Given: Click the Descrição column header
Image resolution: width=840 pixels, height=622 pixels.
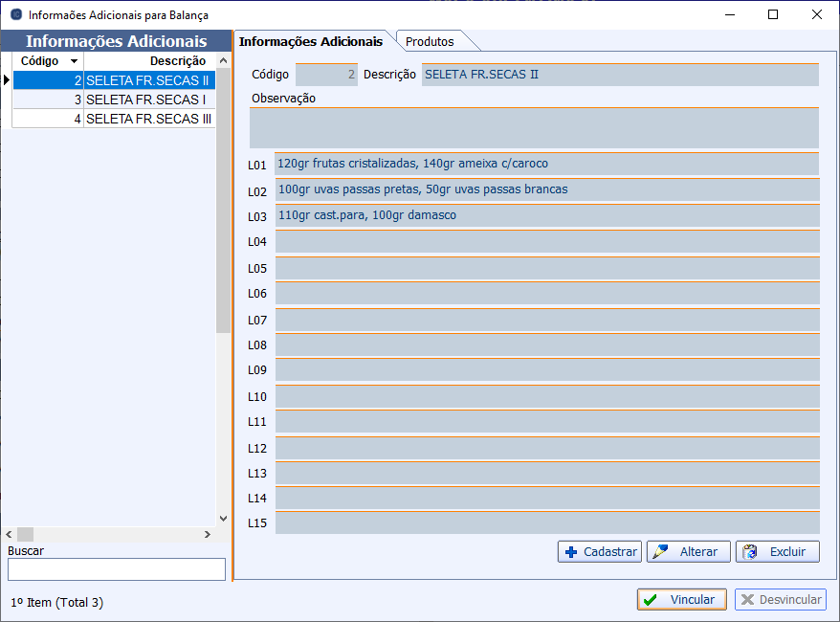Looking at the screenshot, I should click(x=148, y=61).
